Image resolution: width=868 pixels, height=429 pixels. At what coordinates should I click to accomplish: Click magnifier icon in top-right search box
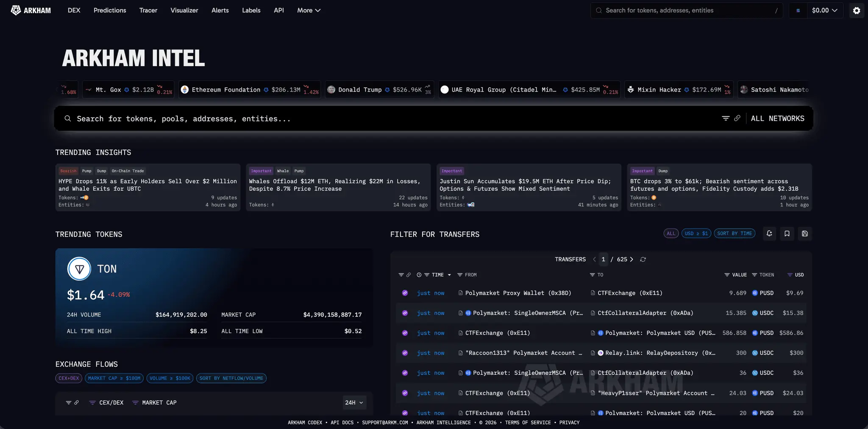pyautogui.click(x=599, y=11)
